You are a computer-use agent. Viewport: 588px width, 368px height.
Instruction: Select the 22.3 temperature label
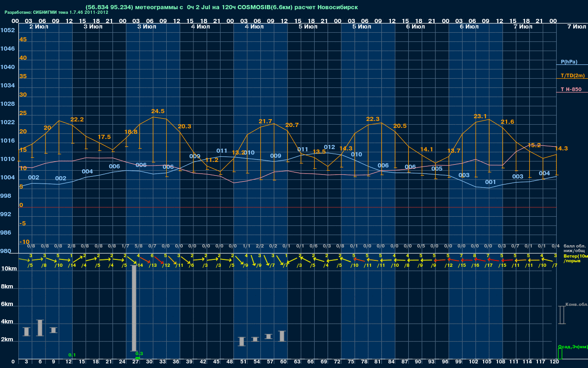[373, 119]
